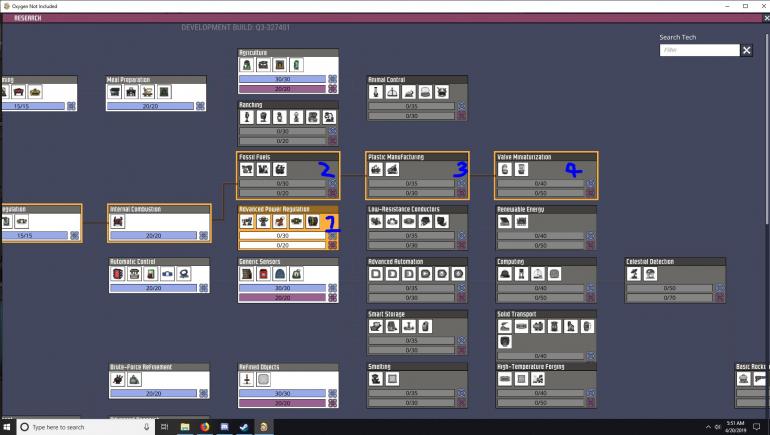Click second icon in Renewable Energy card
This screenshot has height=435, width=770.
tap(522, 221)
